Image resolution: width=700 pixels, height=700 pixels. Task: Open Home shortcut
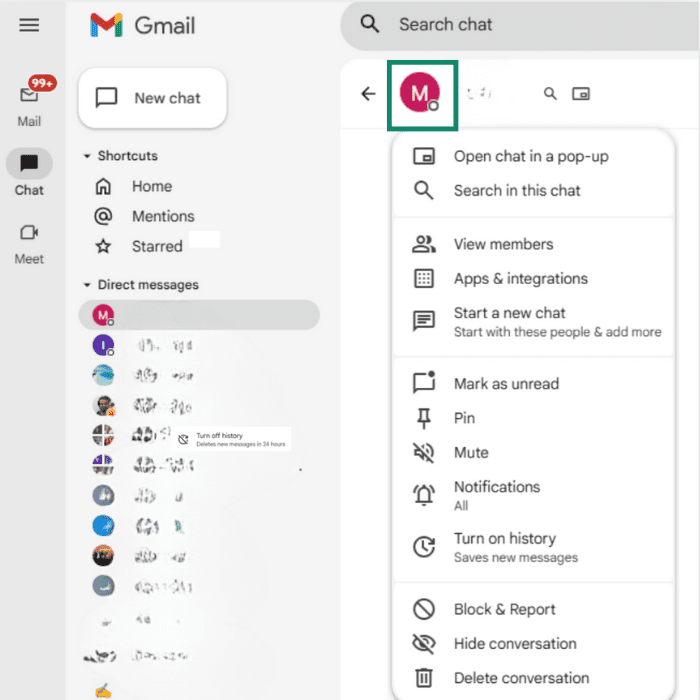152,186
